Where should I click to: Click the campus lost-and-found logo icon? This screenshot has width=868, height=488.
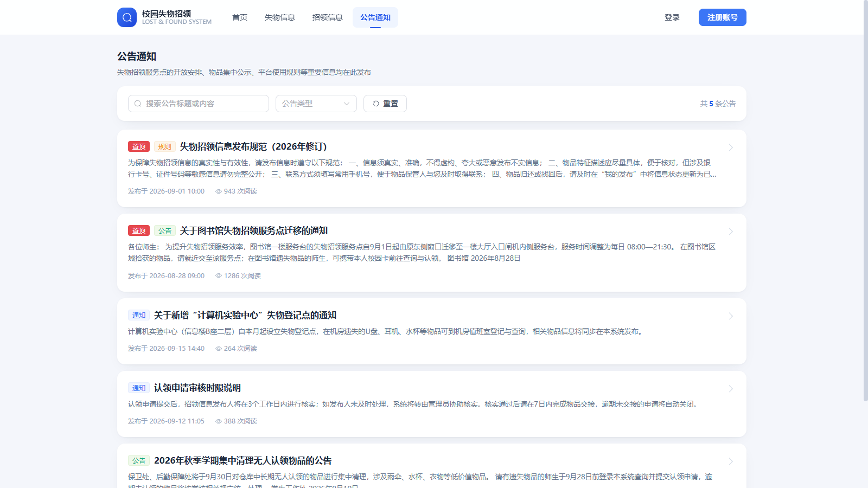pos(127,17)
